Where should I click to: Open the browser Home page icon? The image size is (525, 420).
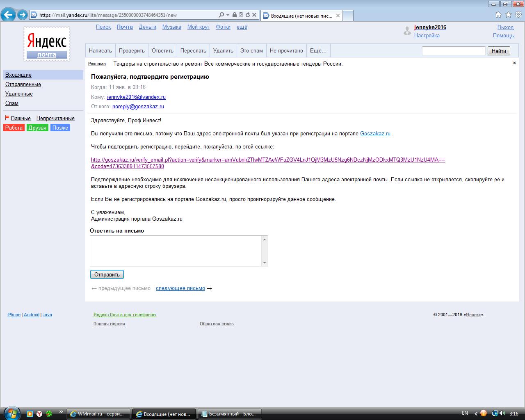pos(498,15)
